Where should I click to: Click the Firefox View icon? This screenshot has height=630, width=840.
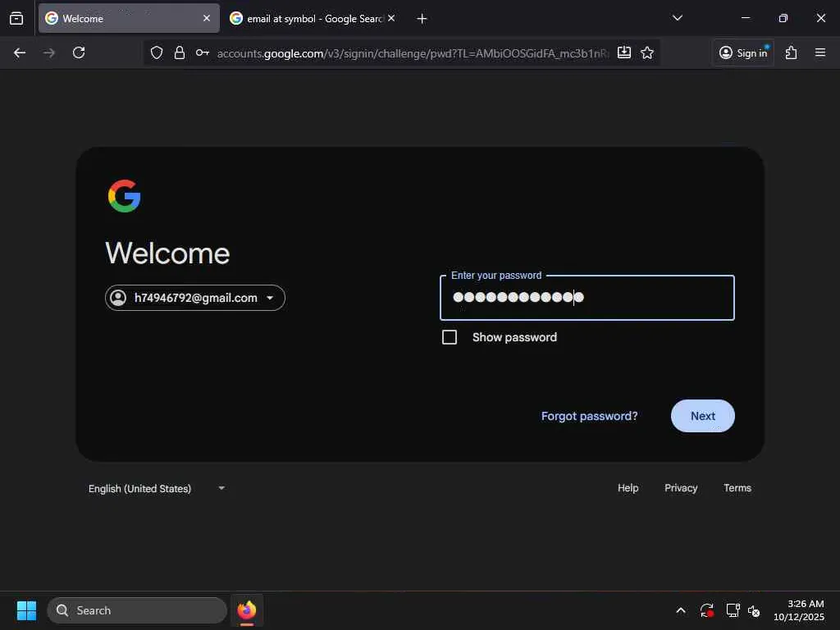click(16, 18)
